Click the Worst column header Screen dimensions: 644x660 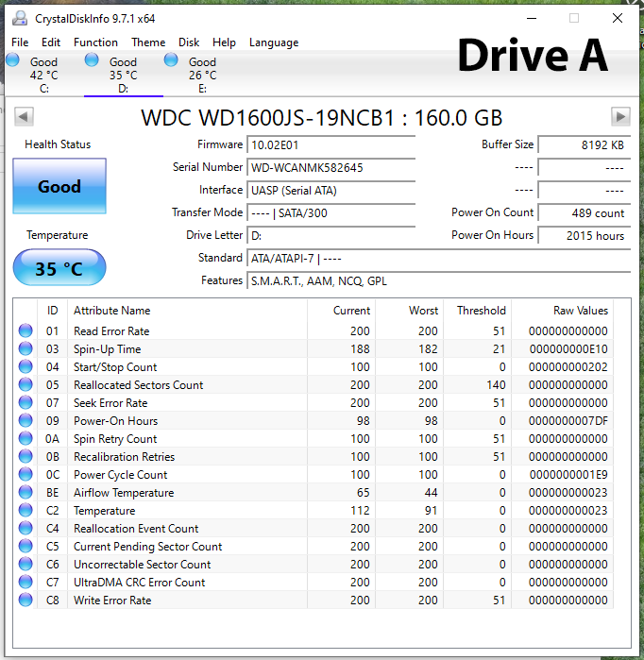(x=423, y=311)
